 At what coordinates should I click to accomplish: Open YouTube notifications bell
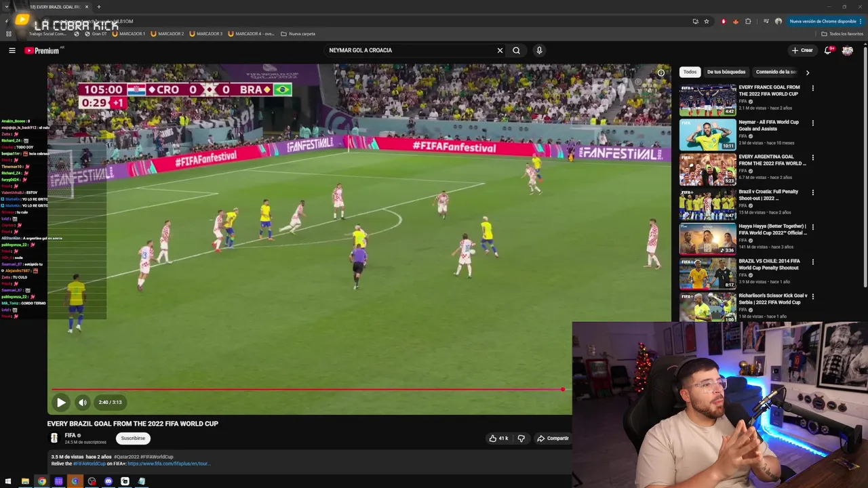tap(828, 50)
